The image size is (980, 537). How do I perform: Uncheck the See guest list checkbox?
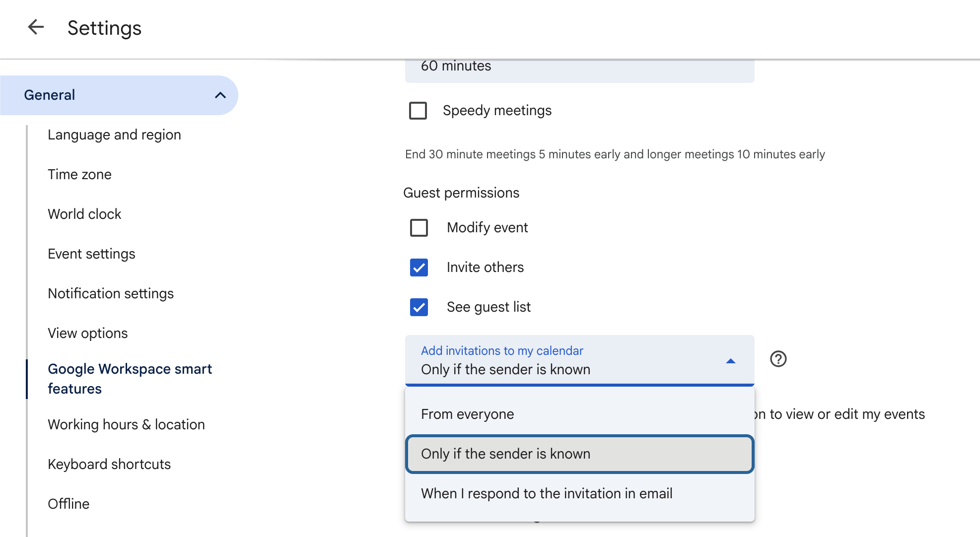click(x=419, y=307)
